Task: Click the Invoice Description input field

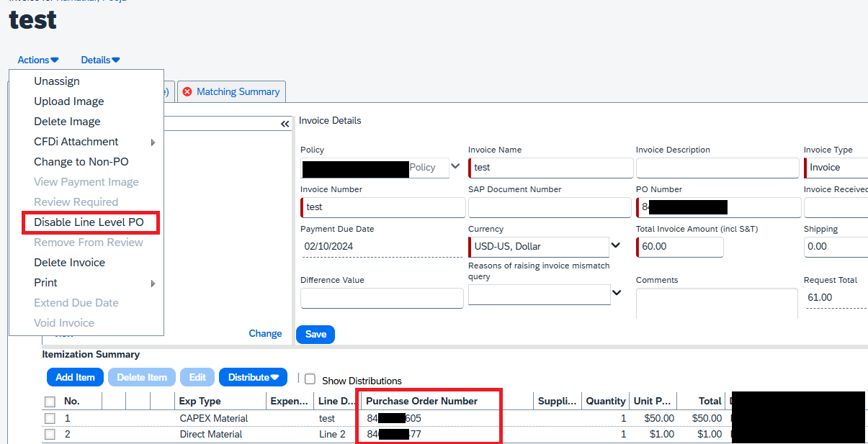Action: coord(716,168)
